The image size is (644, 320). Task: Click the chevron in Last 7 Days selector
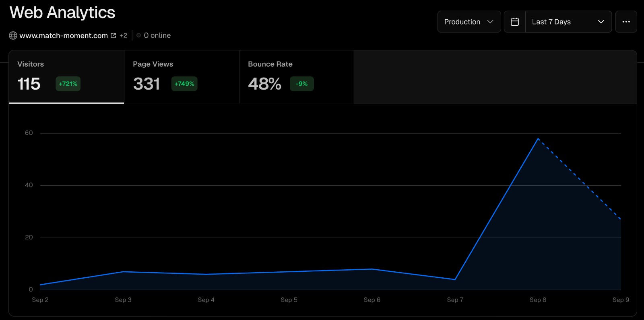(601, 22)
